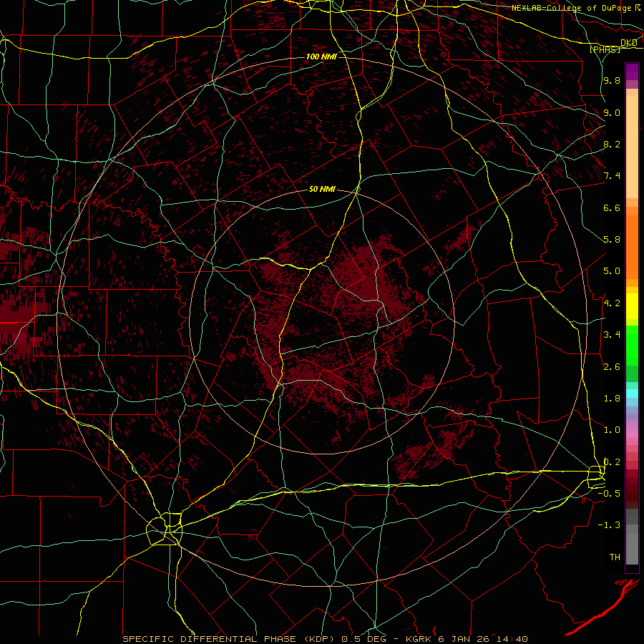
Task: Click the -1.3 scale value
Action: click(609, 525)
